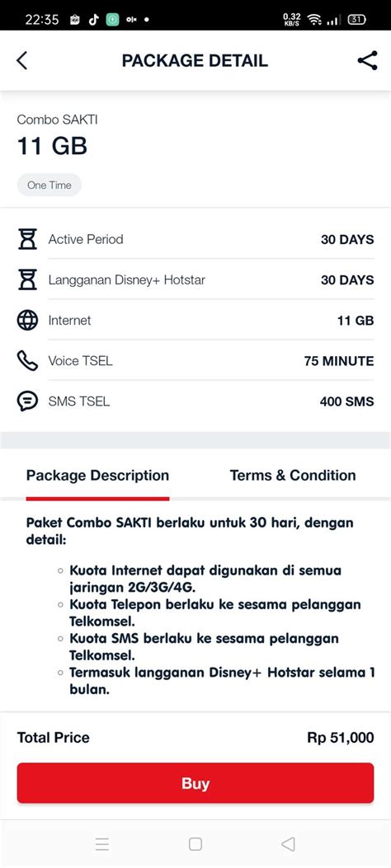Image resolution: width=391 pixels, height=868 pixels.
Task: Select the Package Description tab
Action: (97, 476)
